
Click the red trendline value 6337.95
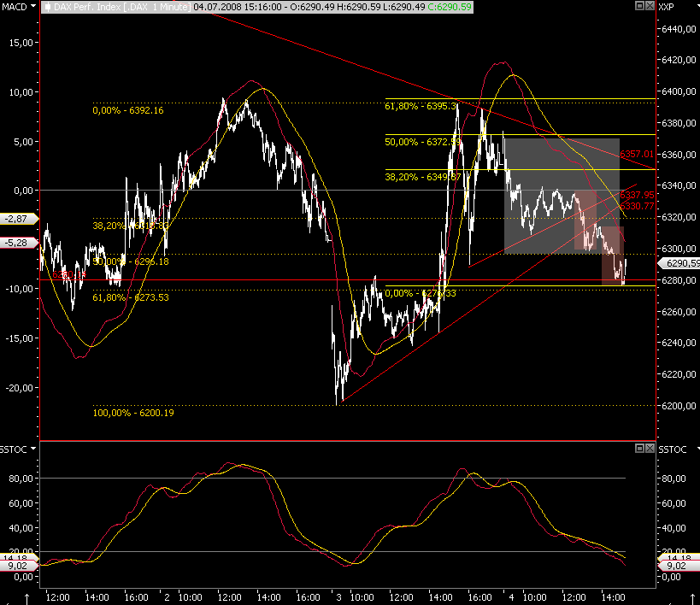(637, 195)
